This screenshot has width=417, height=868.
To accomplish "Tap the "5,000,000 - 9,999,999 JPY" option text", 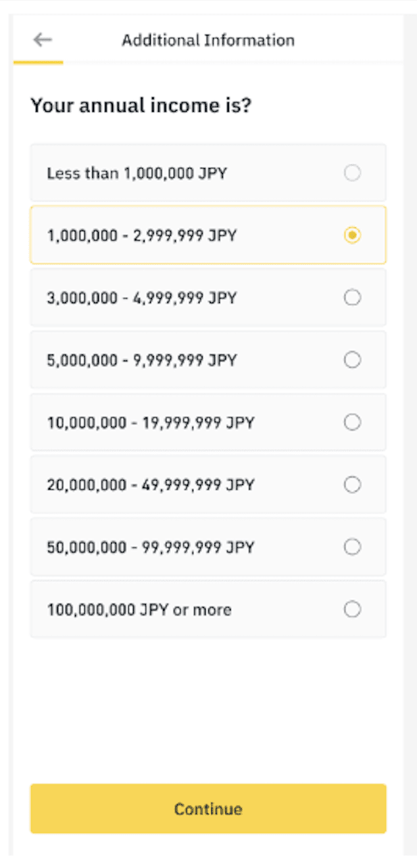I will (141, 360).
